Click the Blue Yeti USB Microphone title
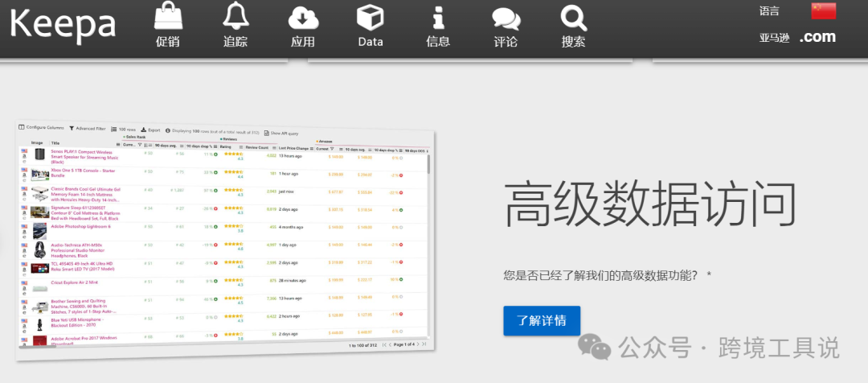The image size is (868, 383). point(77,322)
